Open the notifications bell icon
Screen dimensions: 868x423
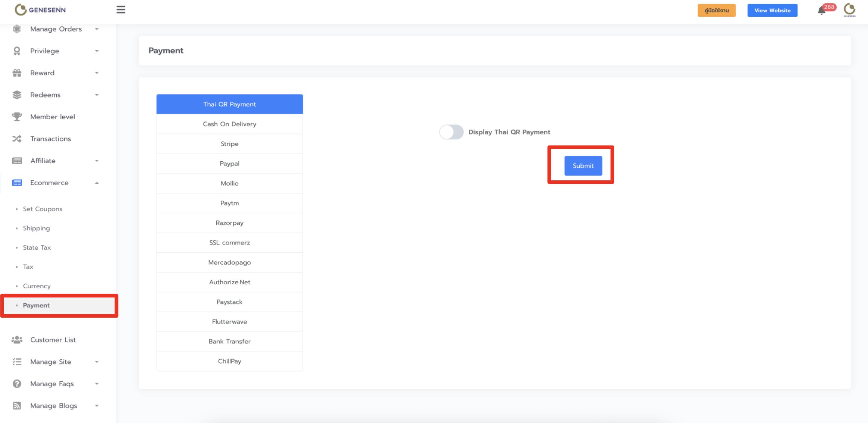[x=821, y=10]
